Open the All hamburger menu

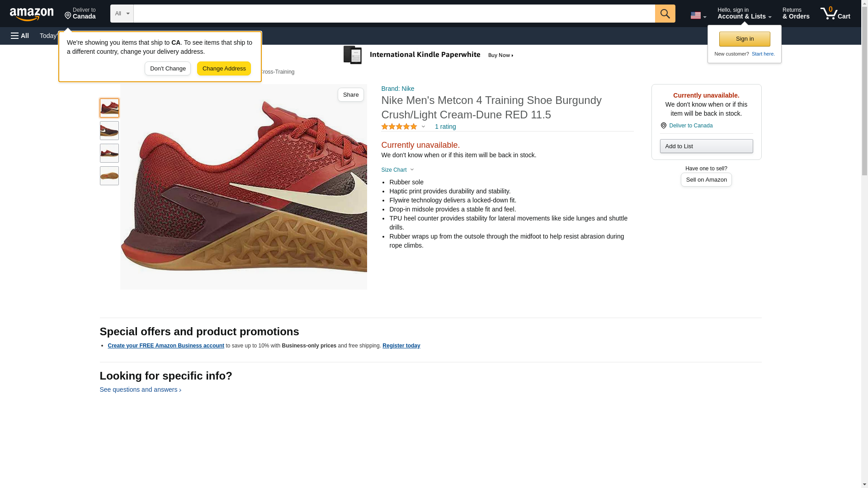tap(20, 36)
